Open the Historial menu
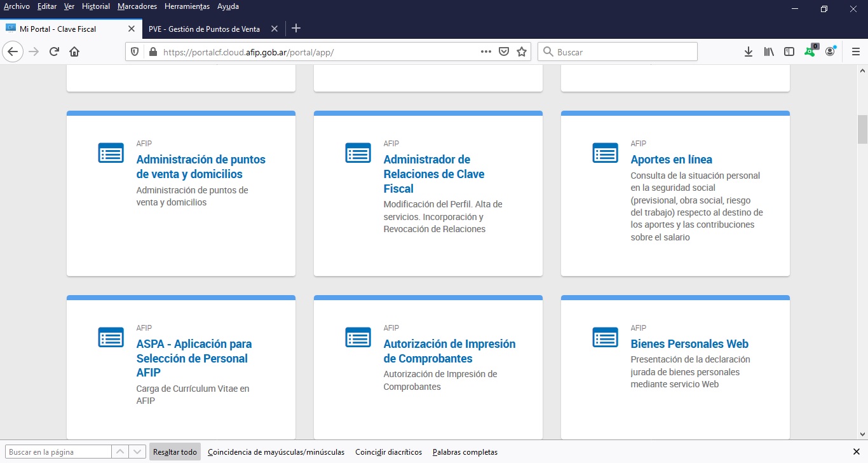This screenshot has height=463, width=868. click(96, 6)
